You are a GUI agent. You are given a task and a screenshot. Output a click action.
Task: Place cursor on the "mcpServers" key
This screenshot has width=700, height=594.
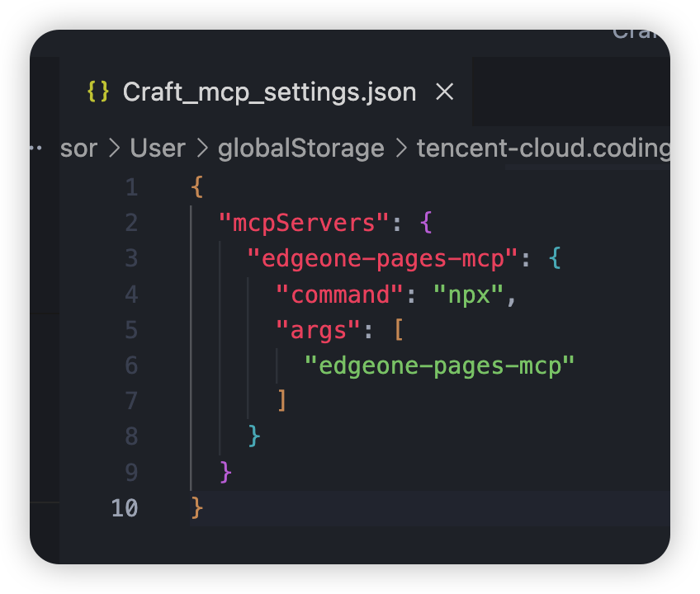click(x=304, y=223)
